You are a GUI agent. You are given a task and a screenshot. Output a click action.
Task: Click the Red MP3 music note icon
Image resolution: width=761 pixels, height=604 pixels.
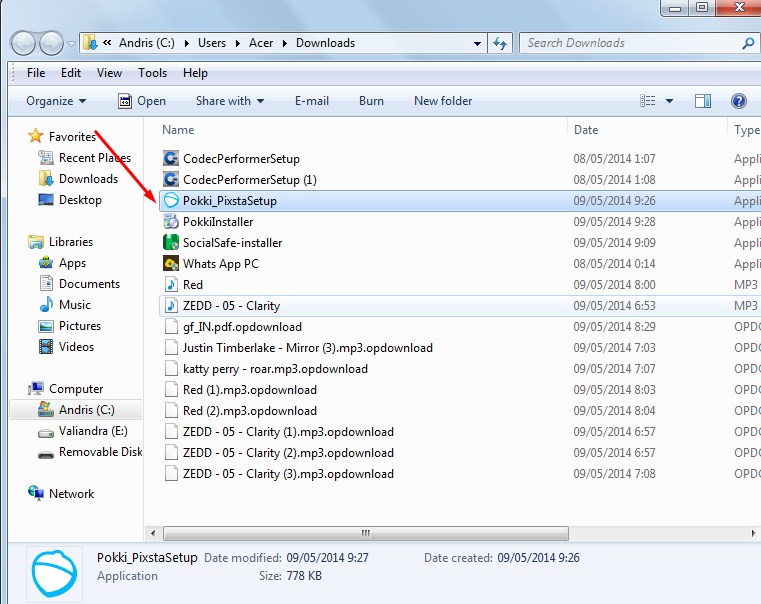[171, 284]
